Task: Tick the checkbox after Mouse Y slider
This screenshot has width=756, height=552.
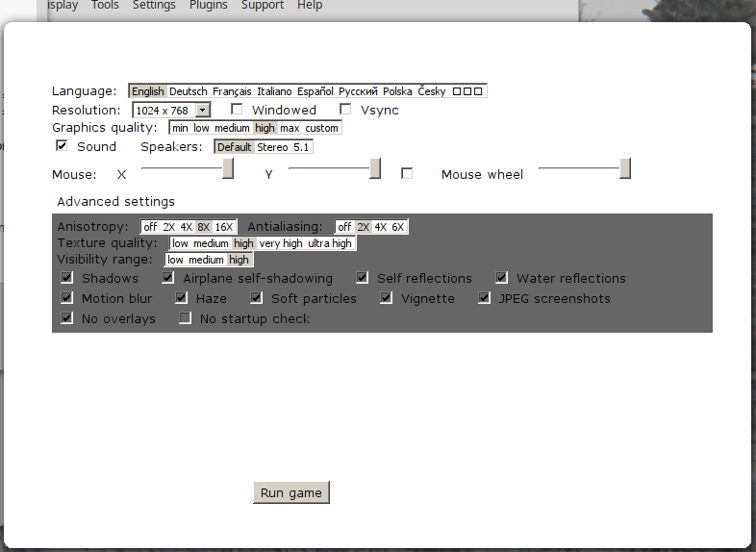Action: point(407,173)
